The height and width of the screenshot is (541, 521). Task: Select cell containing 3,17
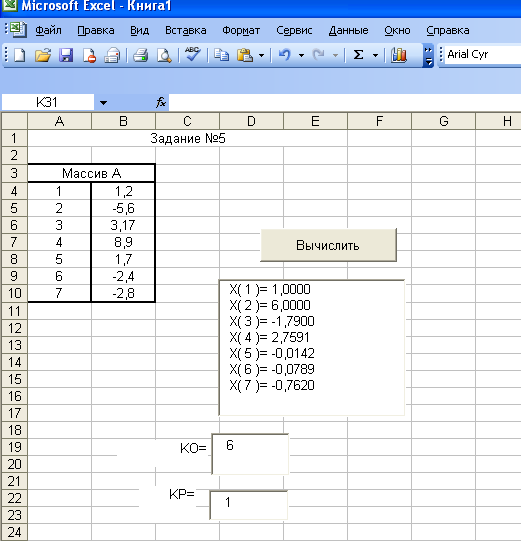(x=123, y=225)
